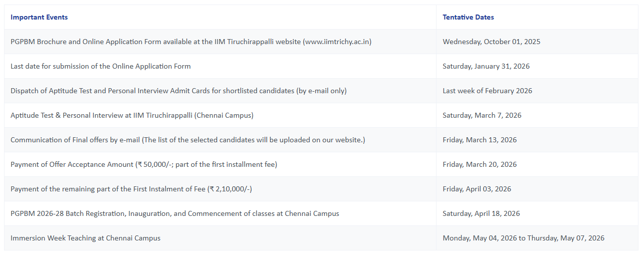Click the Communication of Final offers row
The width and height of the screenshot is (644, 258).
321,140
